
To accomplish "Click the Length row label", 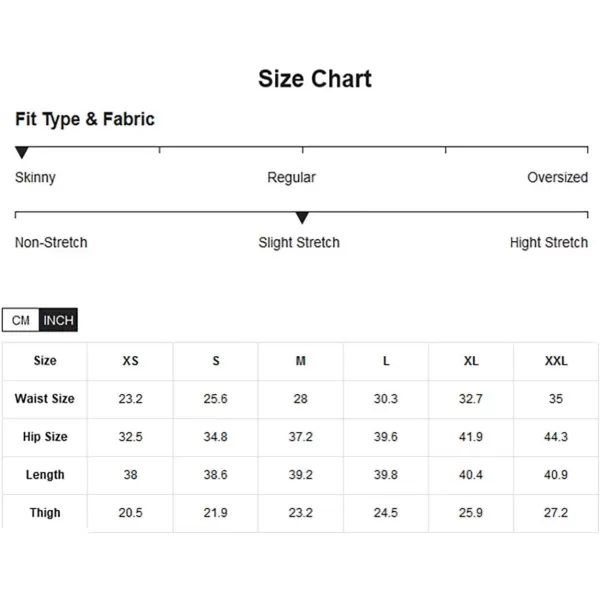I will point(45,475).
